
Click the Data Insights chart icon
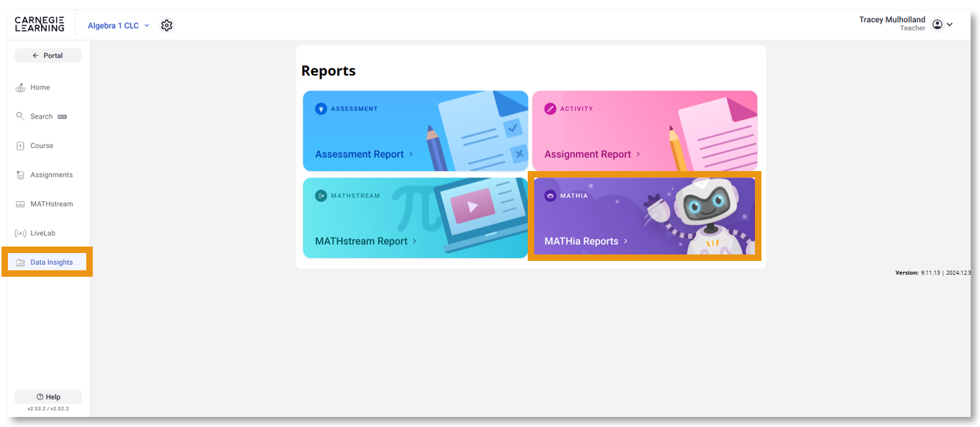tap(21, 262)
